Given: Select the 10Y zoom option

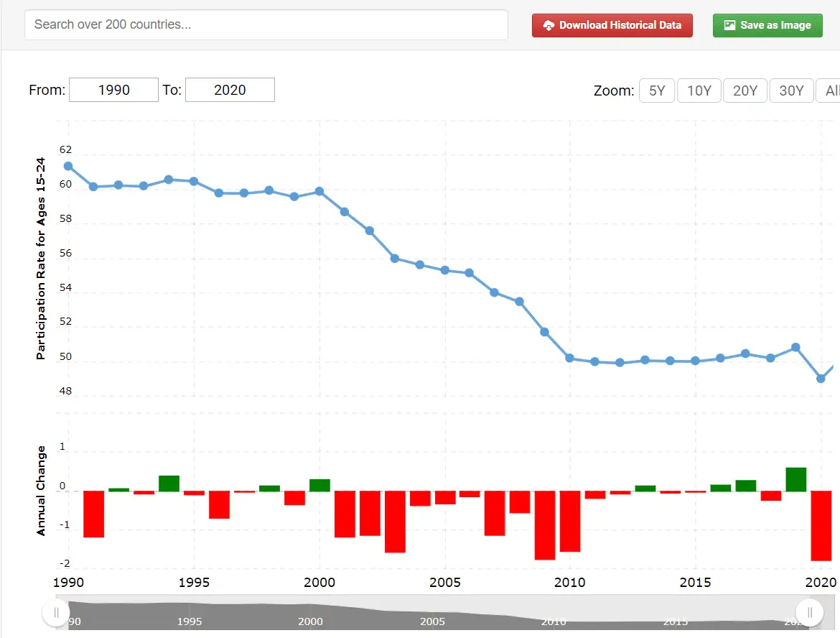Looking at the screenshot, I should coord(699,91).
